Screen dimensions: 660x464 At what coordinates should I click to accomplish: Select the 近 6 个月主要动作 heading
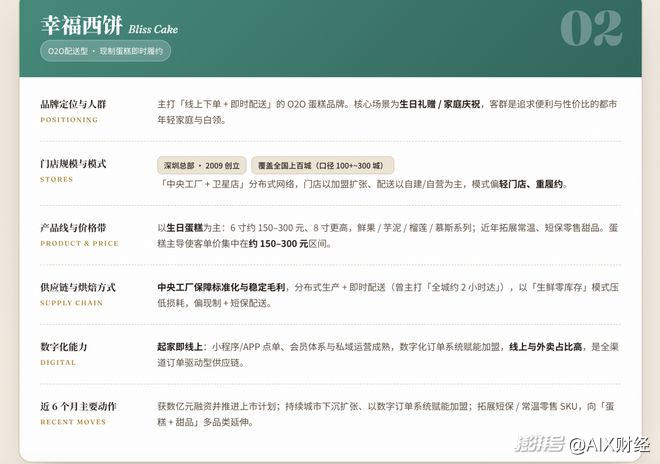pyautogui.click(x=78, y=407)
